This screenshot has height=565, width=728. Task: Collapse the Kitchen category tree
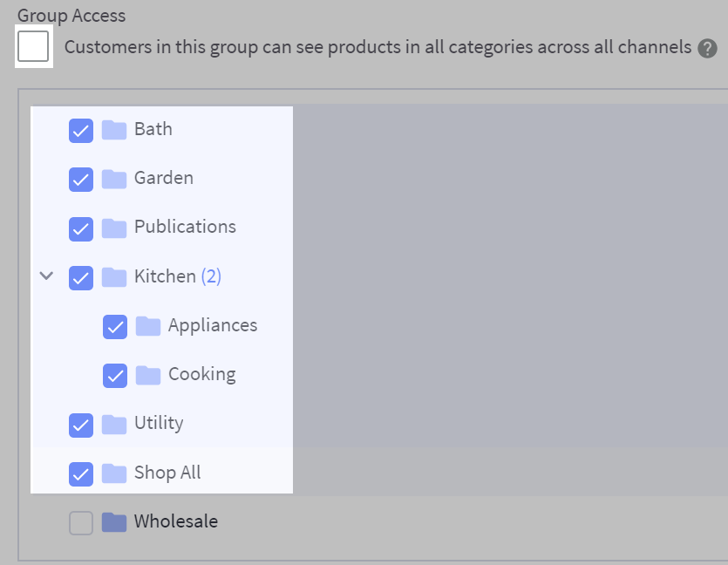click(46, 276)
